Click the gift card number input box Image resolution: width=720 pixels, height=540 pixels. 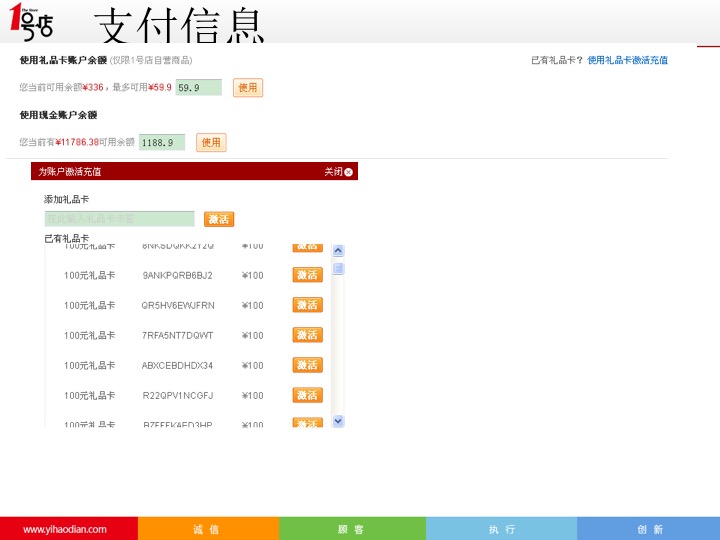point(119,219)
